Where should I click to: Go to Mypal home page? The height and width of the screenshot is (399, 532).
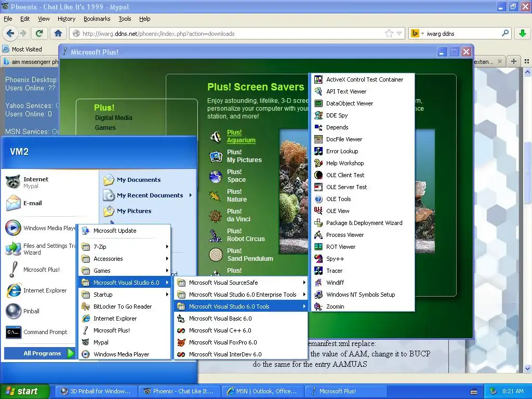pos(58,33)
